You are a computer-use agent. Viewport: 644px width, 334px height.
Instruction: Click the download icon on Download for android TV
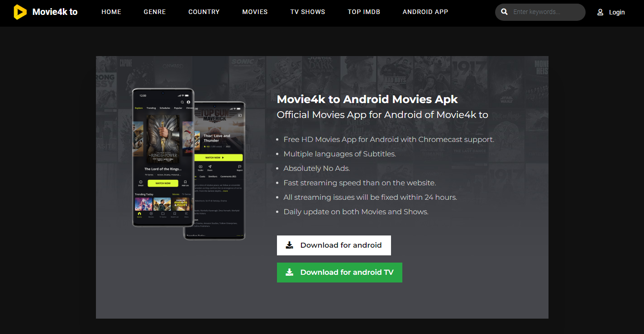pyautogui.click(x=290, y=272)
